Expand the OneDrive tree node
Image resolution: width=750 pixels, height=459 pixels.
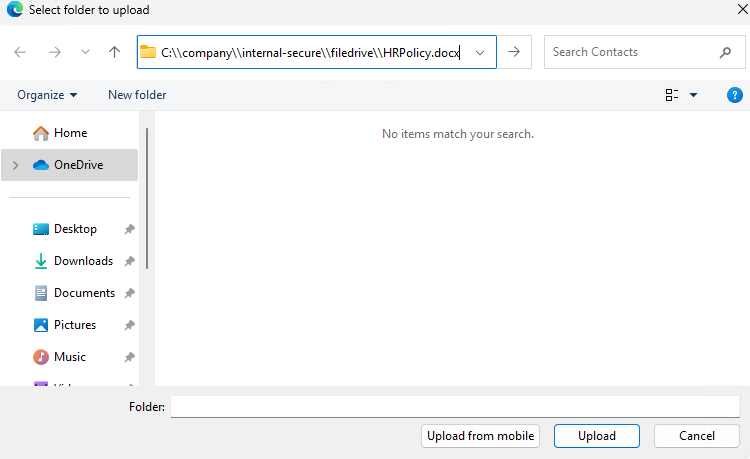tap(16, 165)
